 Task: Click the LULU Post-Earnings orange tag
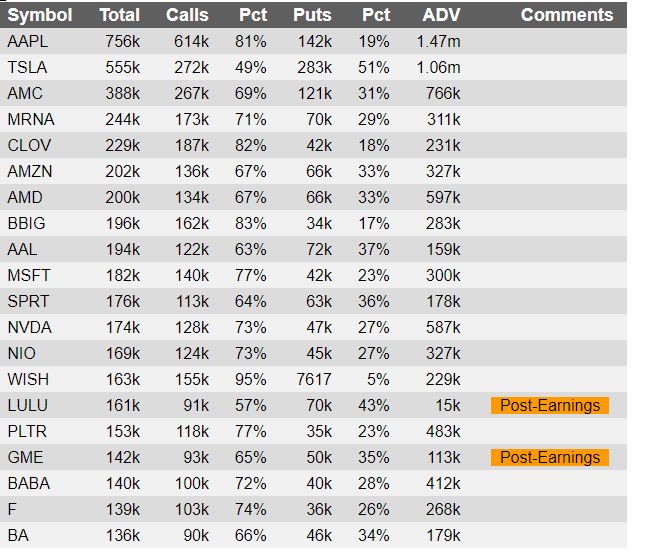tap(550, 405)
